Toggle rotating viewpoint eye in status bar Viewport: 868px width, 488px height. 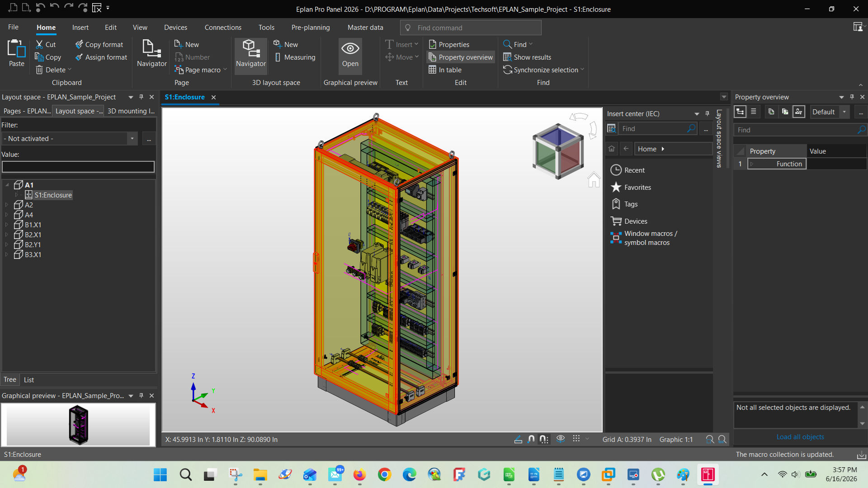561,439
